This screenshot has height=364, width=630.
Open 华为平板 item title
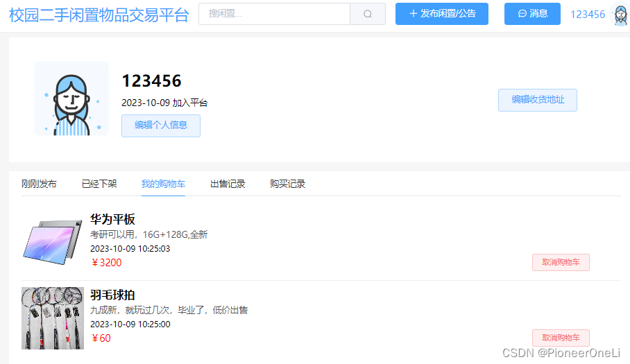(112, 219)
